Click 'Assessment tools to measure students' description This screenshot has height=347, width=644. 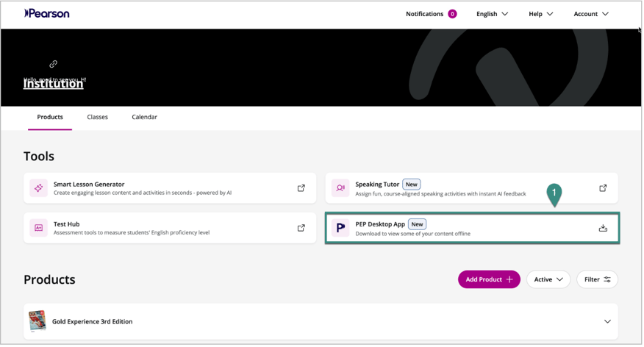[132, 232]
